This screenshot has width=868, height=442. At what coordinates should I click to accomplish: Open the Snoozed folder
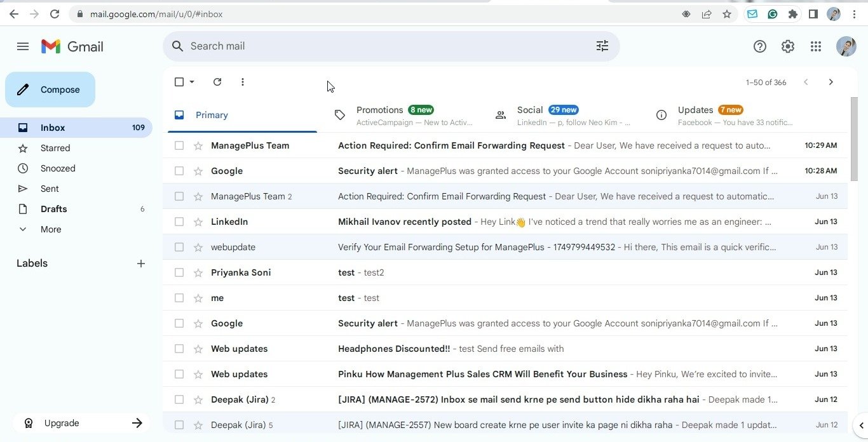[x=76, y=168]
